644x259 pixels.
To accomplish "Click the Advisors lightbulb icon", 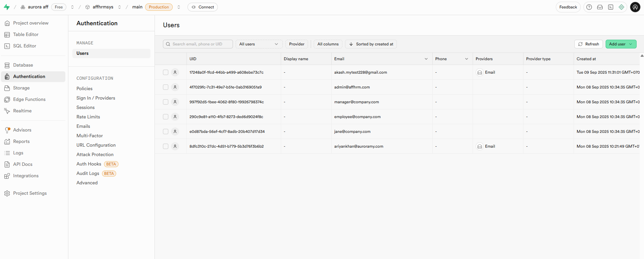I will pos(7,130).
